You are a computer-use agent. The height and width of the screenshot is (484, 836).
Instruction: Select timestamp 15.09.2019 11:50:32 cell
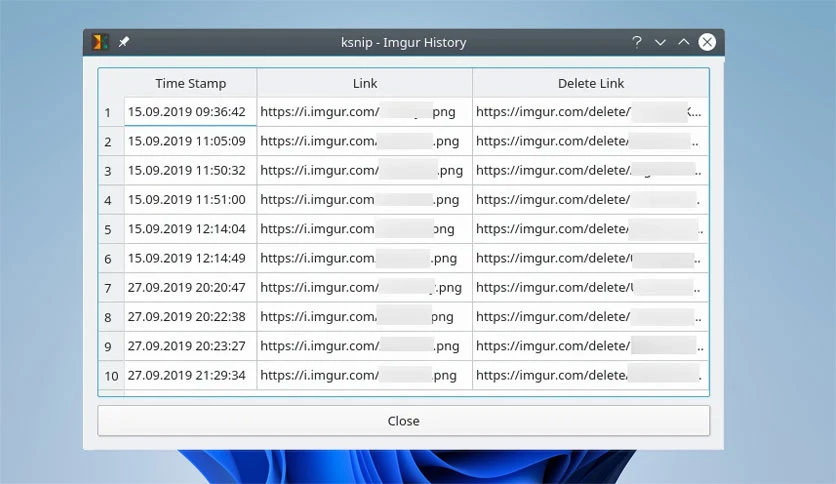point(190,171)
